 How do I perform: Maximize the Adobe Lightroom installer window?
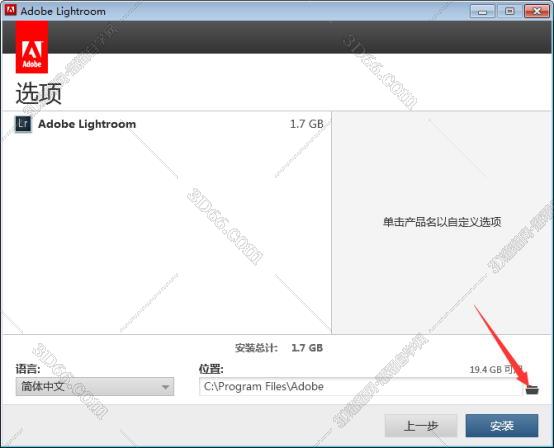pos(509,11)
